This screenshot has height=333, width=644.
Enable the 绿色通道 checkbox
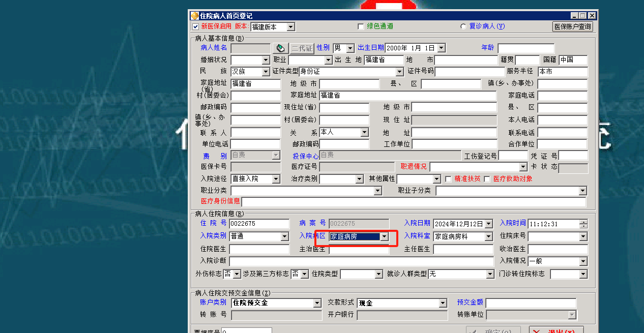361,26
